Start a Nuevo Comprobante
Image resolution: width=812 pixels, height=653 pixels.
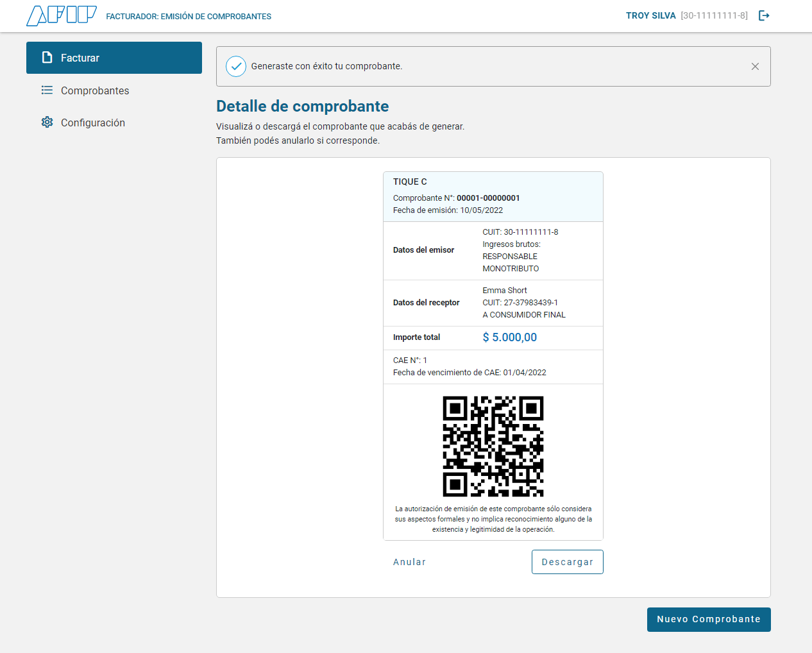709,620
